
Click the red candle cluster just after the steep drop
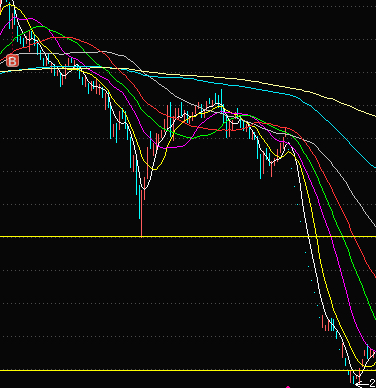coord(327,323)
